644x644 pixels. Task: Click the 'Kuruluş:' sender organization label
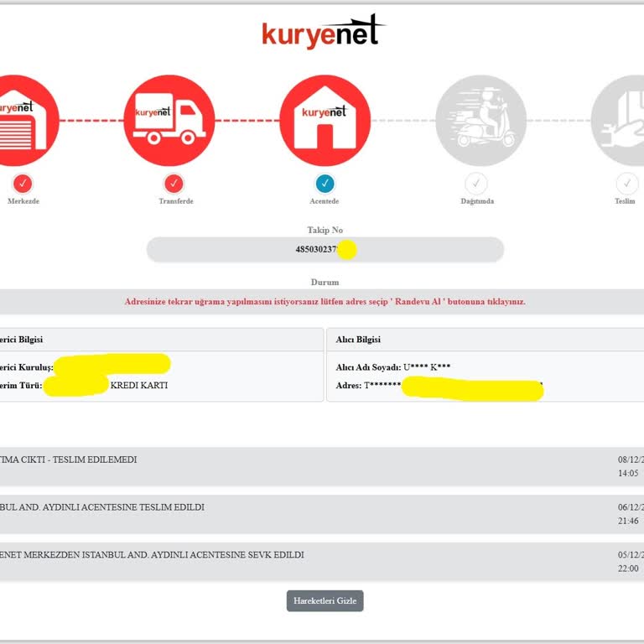[27, 367]
